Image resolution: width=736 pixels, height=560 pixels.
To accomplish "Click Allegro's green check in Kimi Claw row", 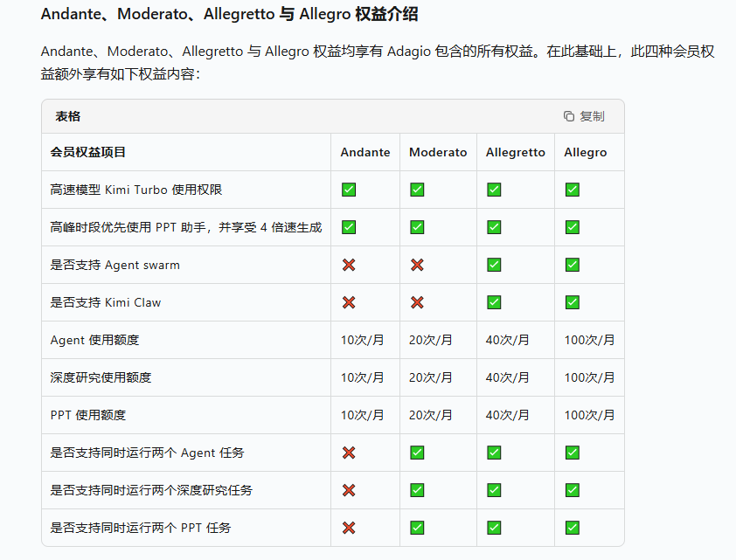I will 573,302.
